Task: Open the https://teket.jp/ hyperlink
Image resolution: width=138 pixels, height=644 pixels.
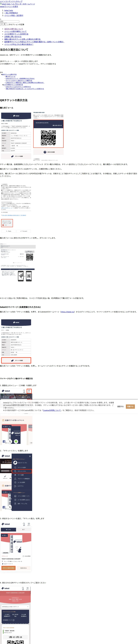Action: [67, 312]
